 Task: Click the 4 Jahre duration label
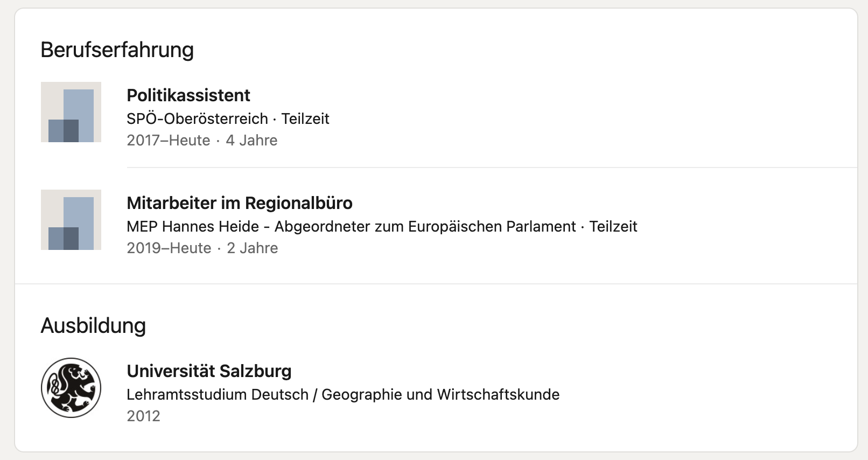point(251,140)
